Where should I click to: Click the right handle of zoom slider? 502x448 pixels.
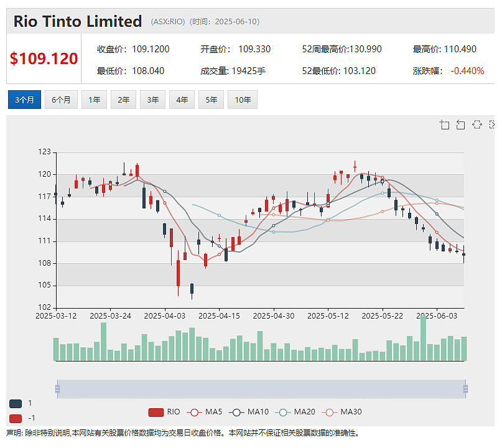(465, 389)
